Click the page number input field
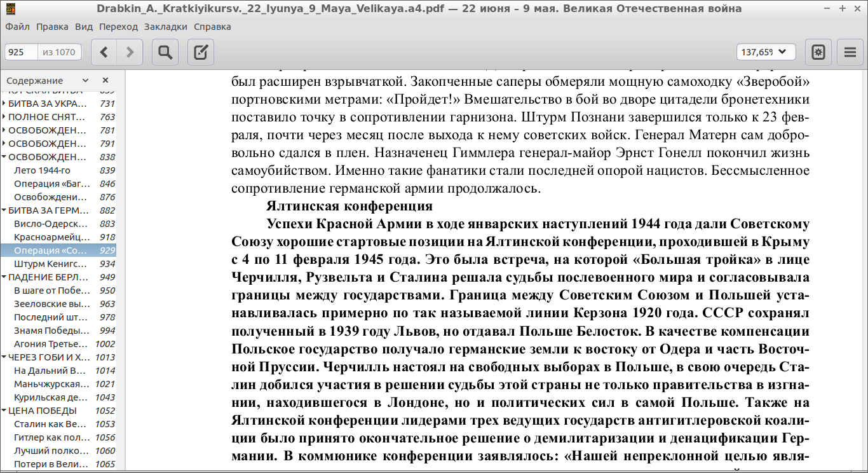 pyautogui.click(x=22, y=52)
